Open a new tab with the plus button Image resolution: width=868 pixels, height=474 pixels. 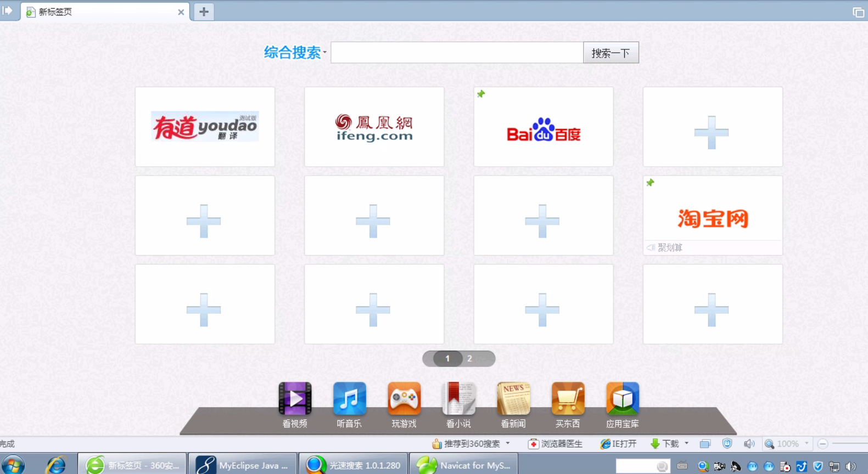(204, 12)
